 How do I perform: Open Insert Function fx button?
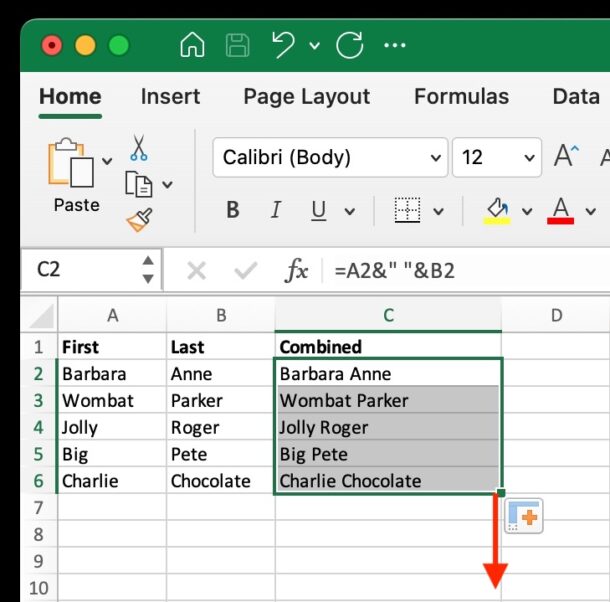[296, 270]
